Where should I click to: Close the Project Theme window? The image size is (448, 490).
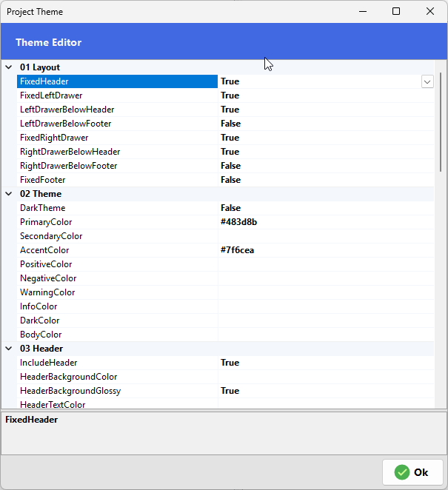[x=430, y=12]
